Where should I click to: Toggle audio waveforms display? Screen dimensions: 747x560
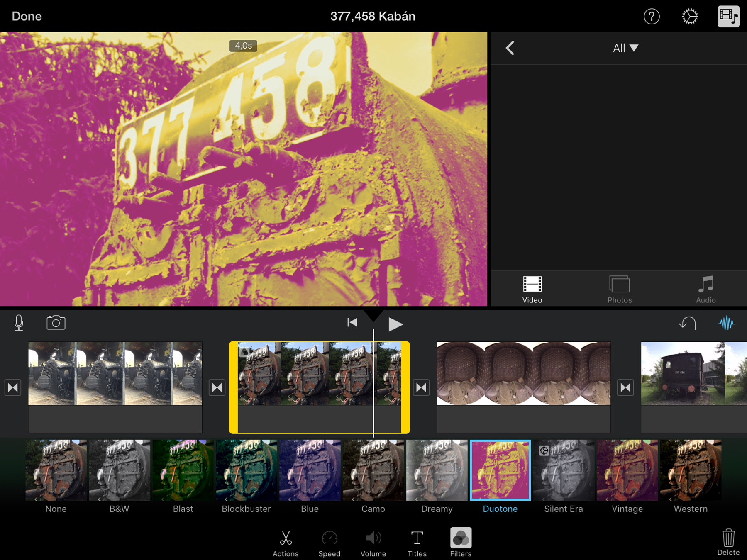click(x=726, y=323)
